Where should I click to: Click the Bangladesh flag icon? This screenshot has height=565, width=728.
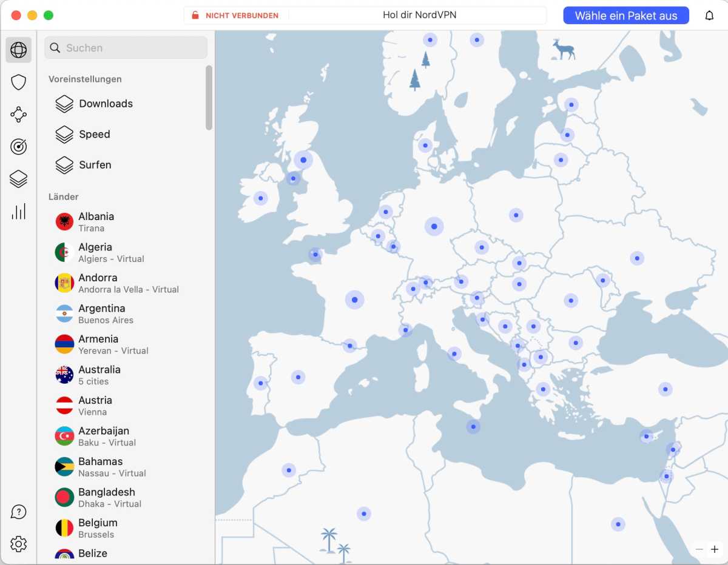[x=64, y=497]
